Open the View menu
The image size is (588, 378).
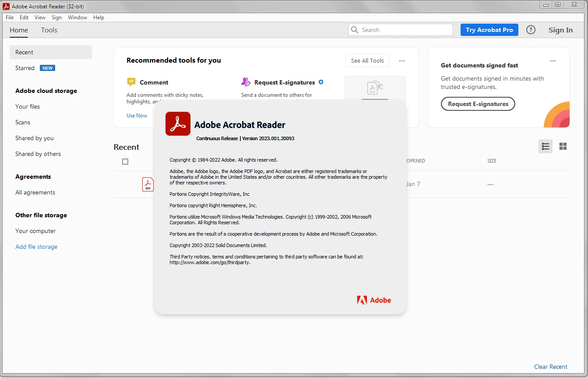(x=40, y=18)
